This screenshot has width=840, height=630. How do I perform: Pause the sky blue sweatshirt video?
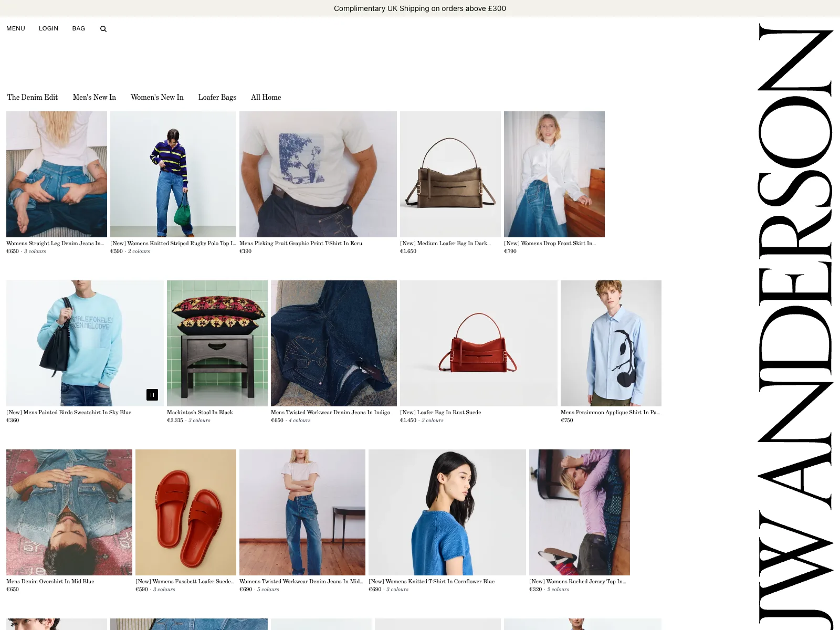[152, 395]
